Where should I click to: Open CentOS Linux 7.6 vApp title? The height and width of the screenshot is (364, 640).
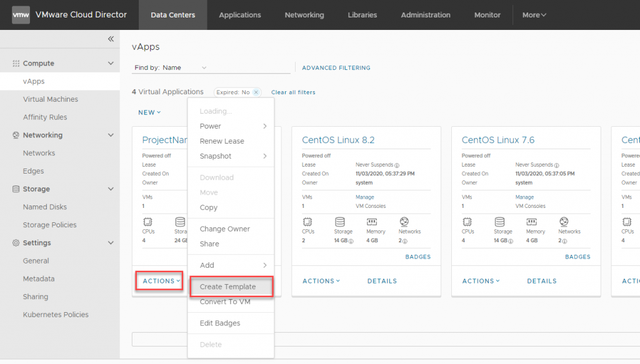tap(498, 140)
